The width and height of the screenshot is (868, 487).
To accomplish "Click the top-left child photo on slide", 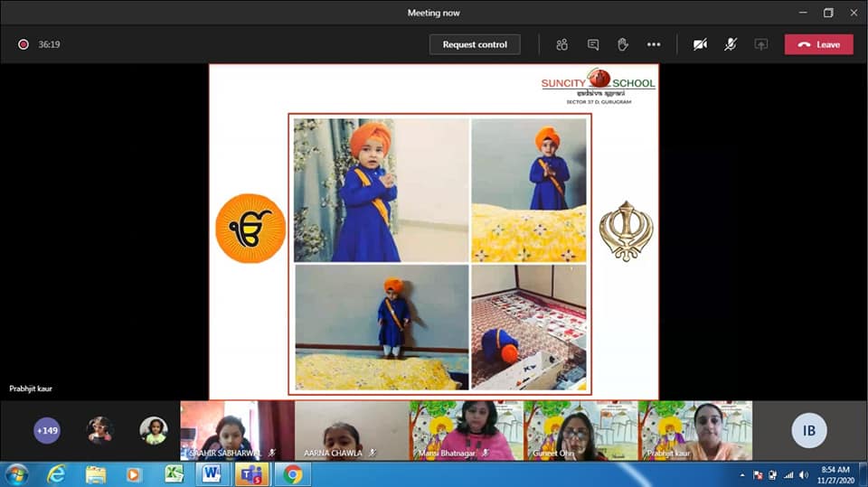I will point(381,190).
